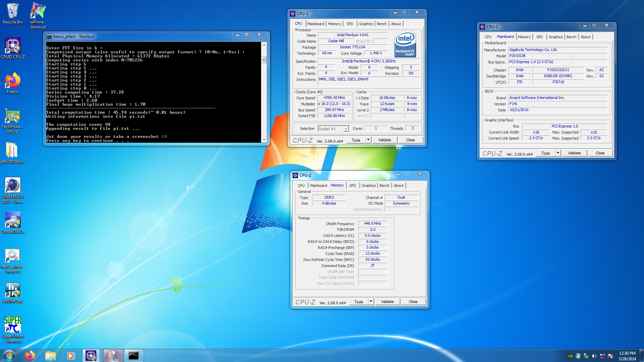644x362 pixels.
Task: Click Tools button in the Mainboard window
Action: click(546, 153)
